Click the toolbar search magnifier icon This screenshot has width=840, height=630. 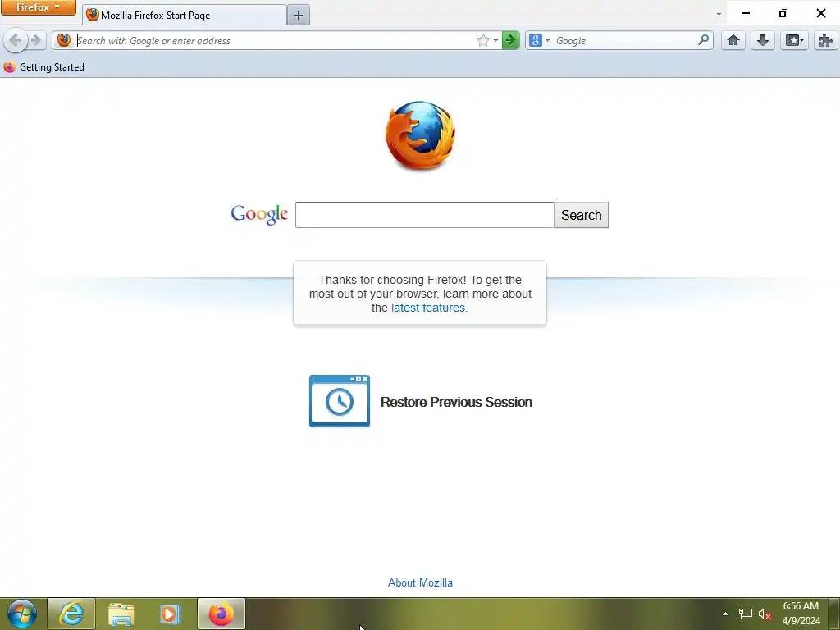[x=703, y=40]
